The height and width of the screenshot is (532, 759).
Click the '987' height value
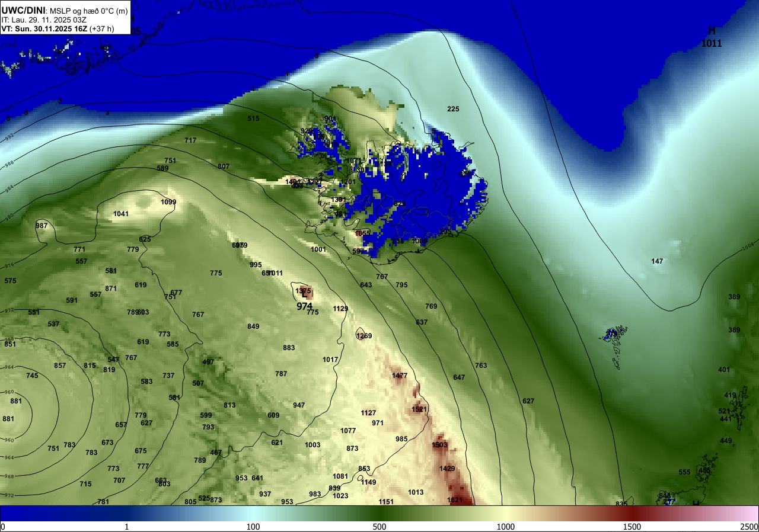point(42,226)
